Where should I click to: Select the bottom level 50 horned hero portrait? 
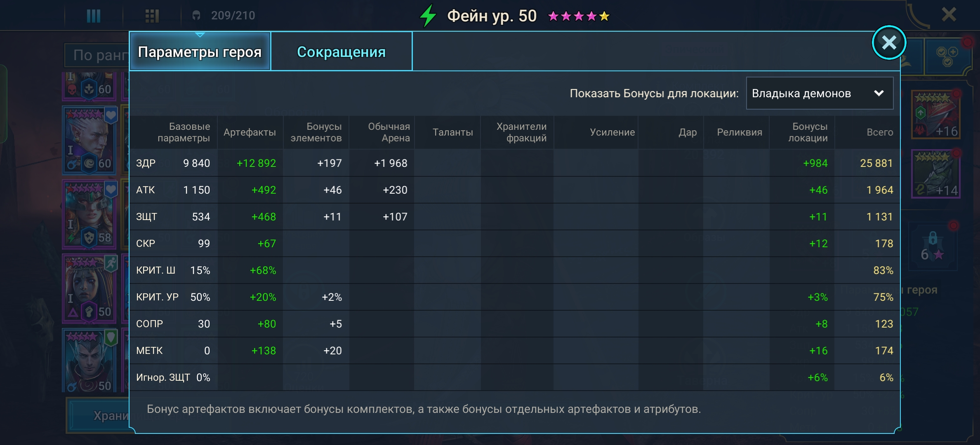pyautogui.click(x=90, y=361)
